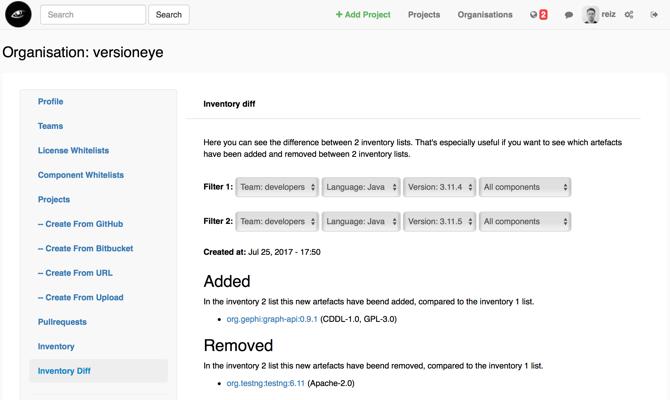Open the messages speech bubble icon

569,15
